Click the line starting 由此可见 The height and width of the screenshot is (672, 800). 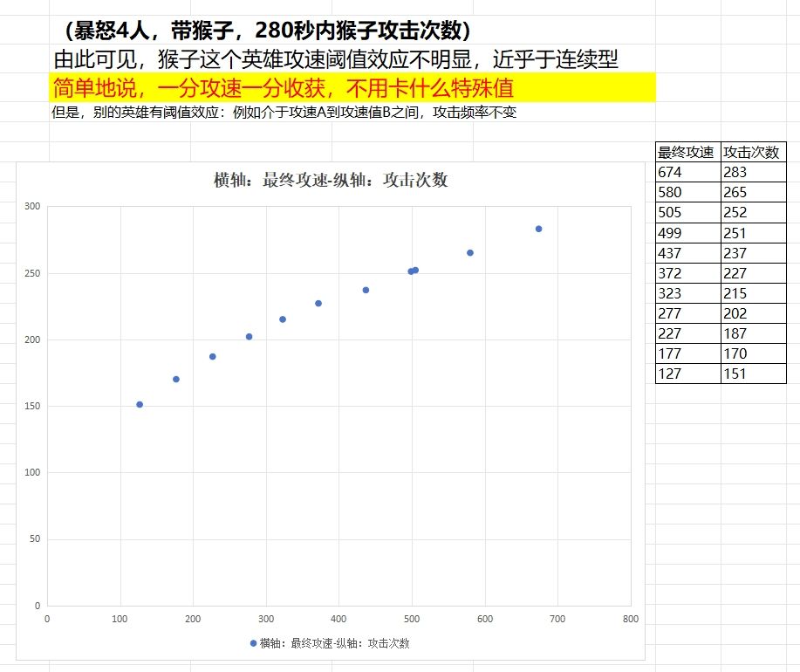tap(336, 59)
